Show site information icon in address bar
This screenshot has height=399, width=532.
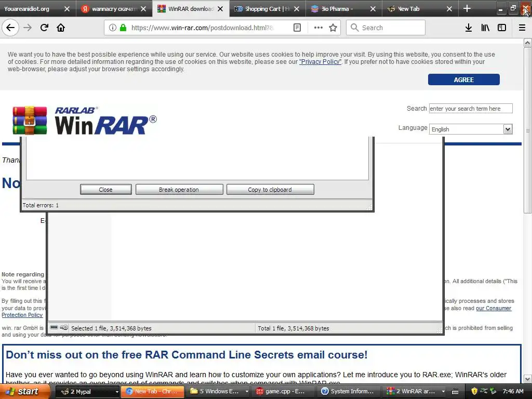[x=112, y=28]
